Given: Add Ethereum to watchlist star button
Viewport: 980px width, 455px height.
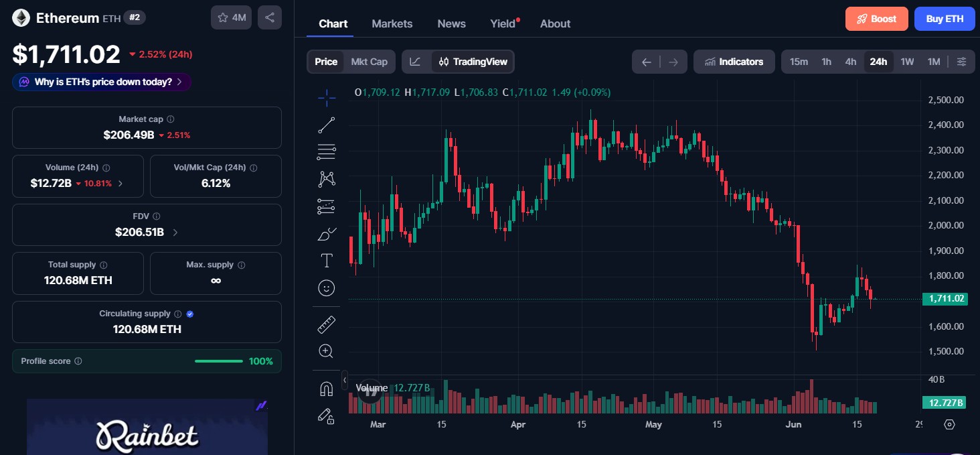Looking at the screenshot, I should 231,17.
